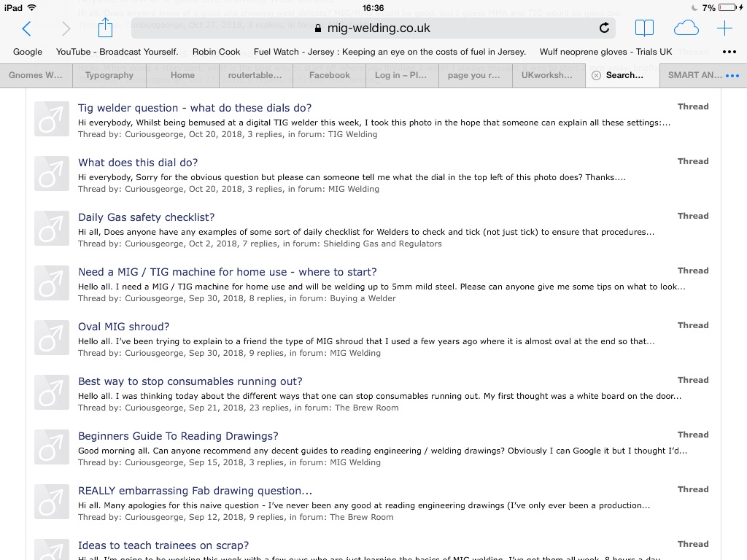Tap the Wi-Fi status icon
Viewport: 747px width, 560px height.
32,7
